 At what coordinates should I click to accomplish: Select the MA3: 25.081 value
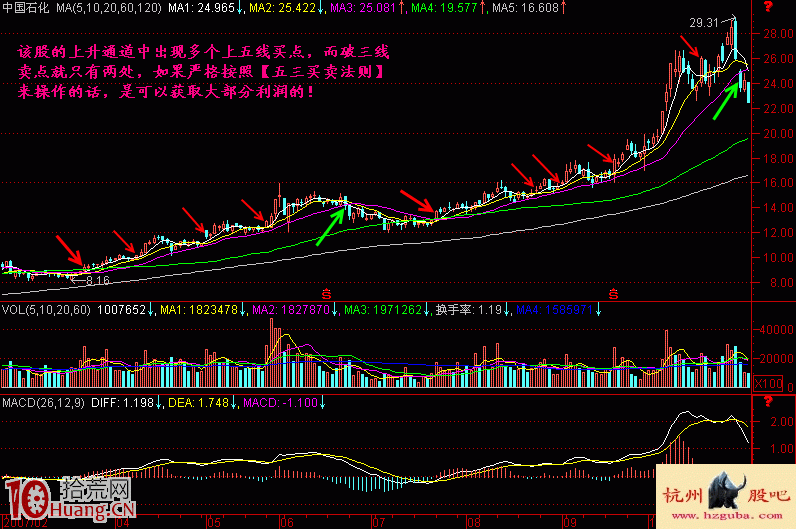pyautogui.click(x=363, y=8)
